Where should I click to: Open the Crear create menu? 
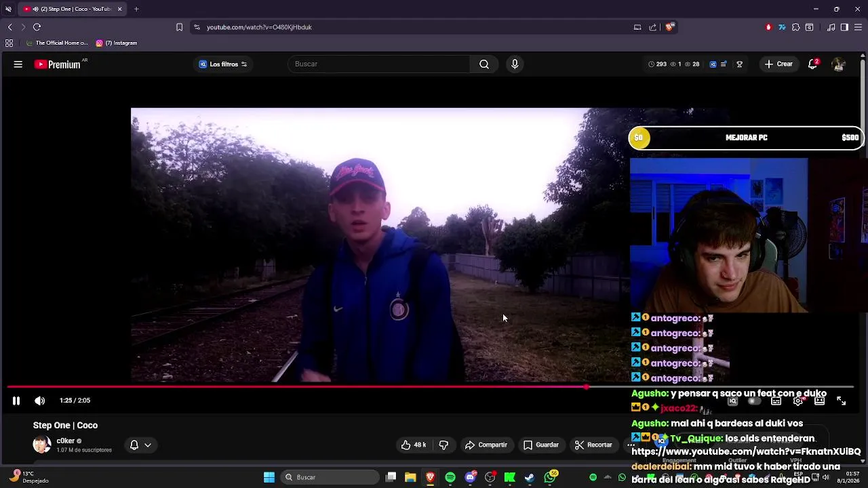(x=778, y=64)
